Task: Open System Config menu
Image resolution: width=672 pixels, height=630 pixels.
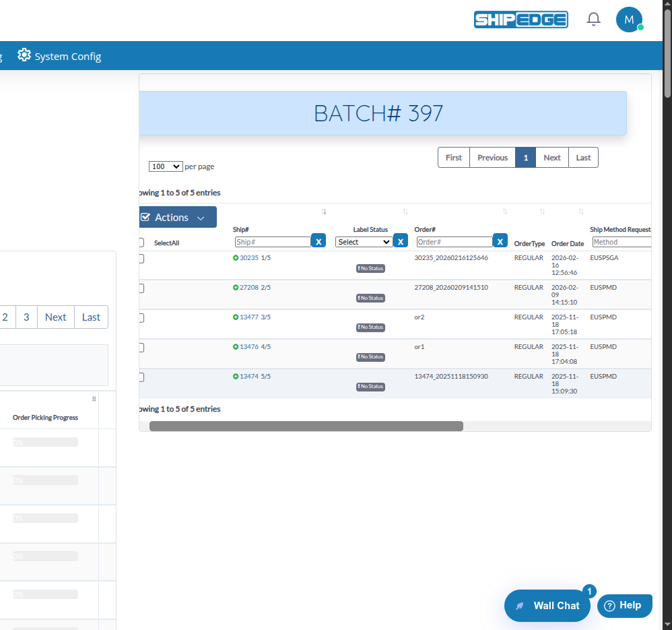Action: 59,56
